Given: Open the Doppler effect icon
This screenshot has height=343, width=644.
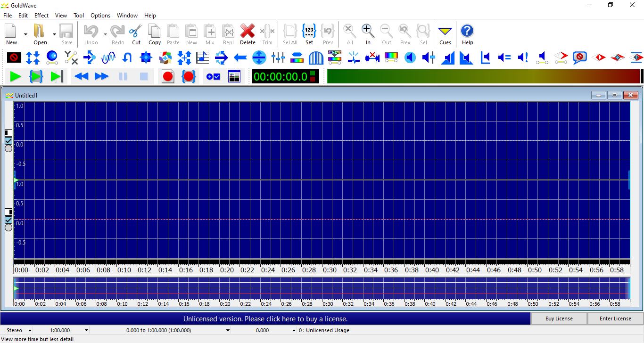Looking at the screenshot, I should (x=52, y=58).
